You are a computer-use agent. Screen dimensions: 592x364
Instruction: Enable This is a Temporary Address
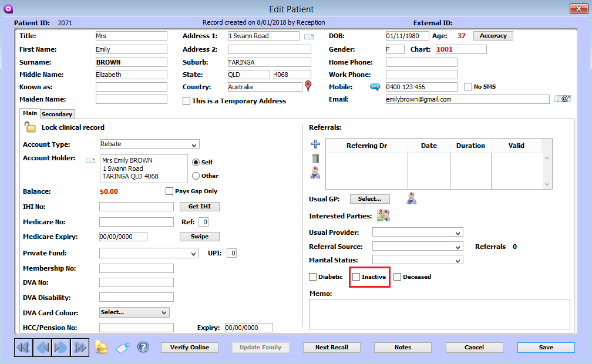coord(186,101)
